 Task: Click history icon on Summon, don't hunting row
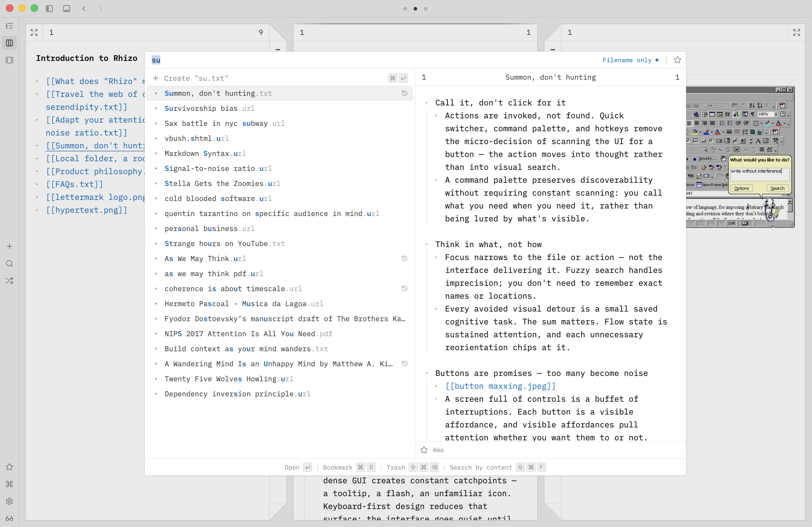click(x=405, y=93)
